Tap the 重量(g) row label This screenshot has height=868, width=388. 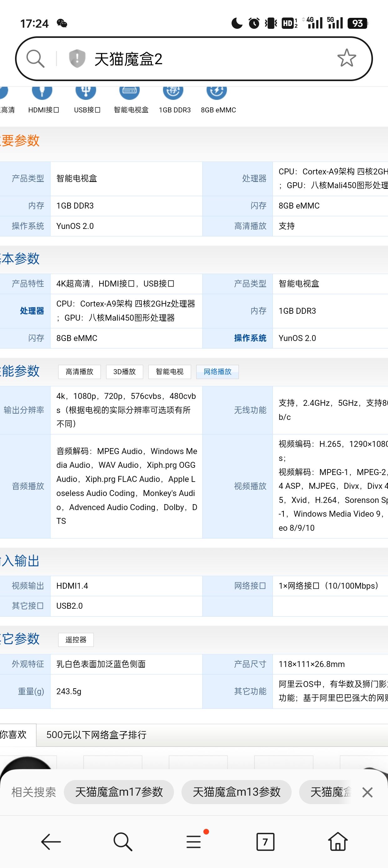tap(31, 691)
